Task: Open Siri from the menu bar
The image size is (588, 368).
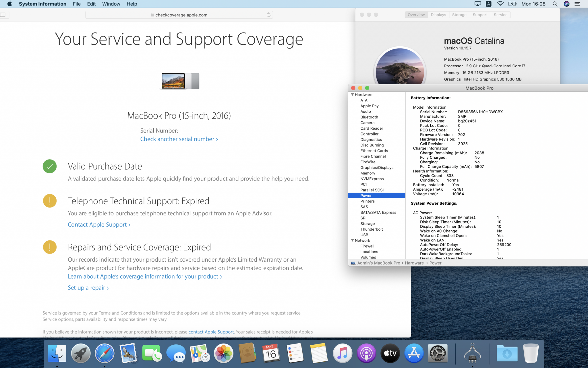Action: (x=566, y=4)
